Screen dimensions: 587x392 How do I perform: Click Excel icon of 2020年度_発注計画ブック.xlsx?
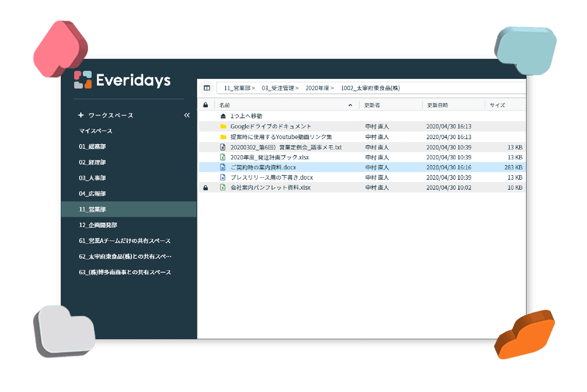click(x=223, y=157)
